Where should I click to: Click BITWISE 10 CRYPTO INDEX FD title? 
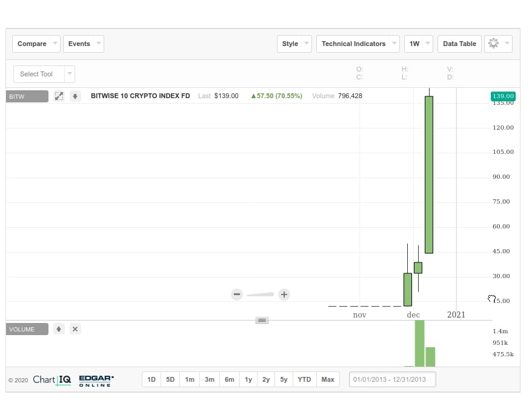(x=141, y=96)
